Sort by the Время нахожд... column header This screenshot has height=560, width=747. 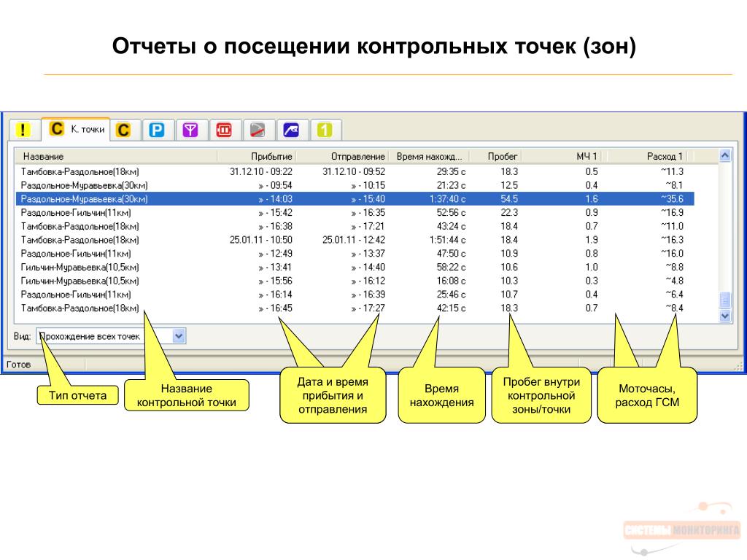(429, 156)
